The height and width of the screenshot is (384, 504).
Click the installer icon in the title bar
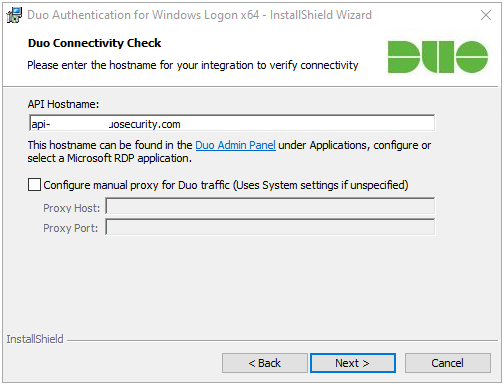(14, 15)
